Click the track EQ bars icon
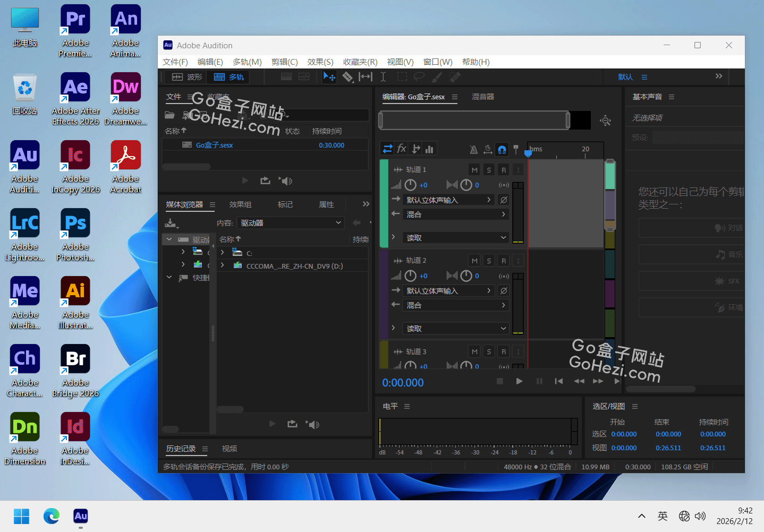The image size is (764, 532). (x=429, y=149)
